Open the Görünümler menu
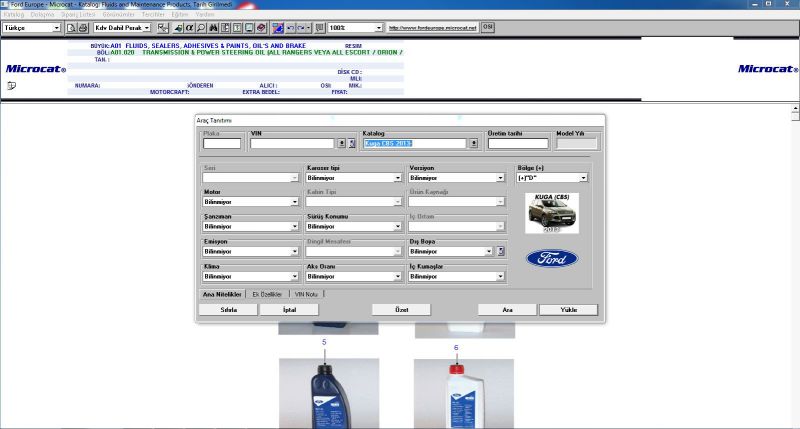Screen dimensions: 800x429 [118, 15]
